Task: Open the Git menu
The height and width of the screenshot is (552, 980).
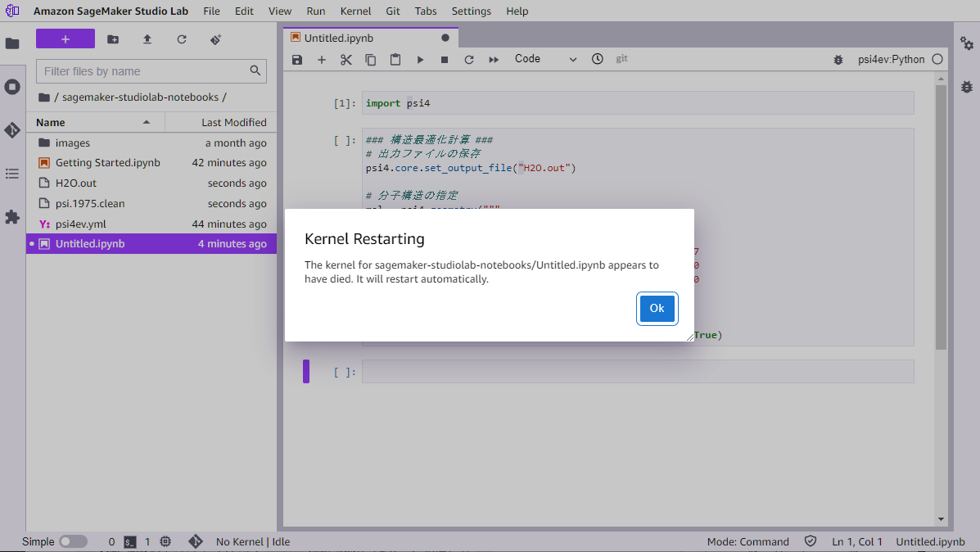Action: (x=392, y=11)
